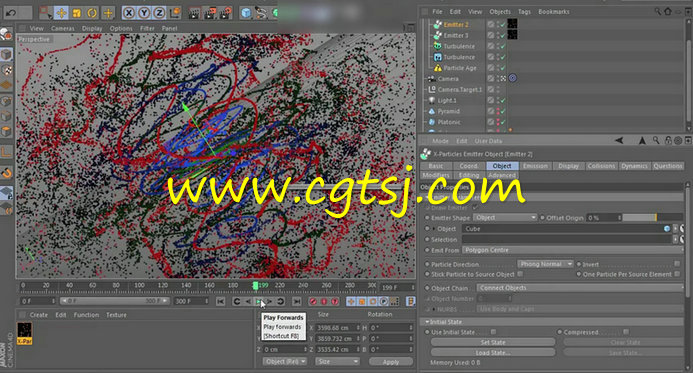
Task: Enable Use Initial State checkbox
Action: 493,331
